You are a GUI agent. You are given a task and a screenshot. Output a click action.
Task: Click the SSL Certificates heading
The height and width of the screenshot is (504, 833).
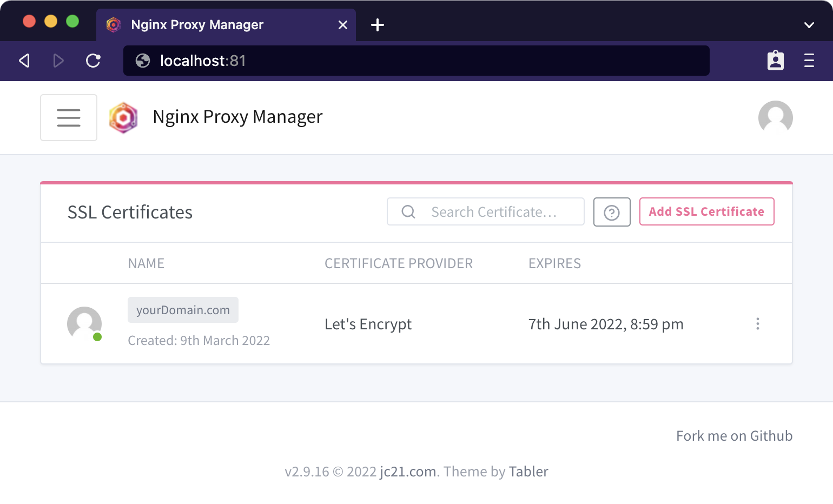click(130, 212)
